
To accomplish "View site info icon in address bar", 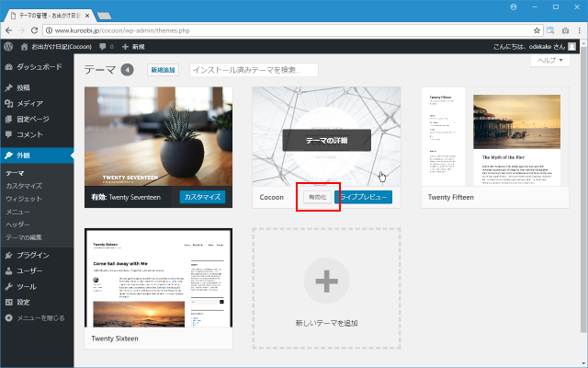I will [x=49, y=30].
